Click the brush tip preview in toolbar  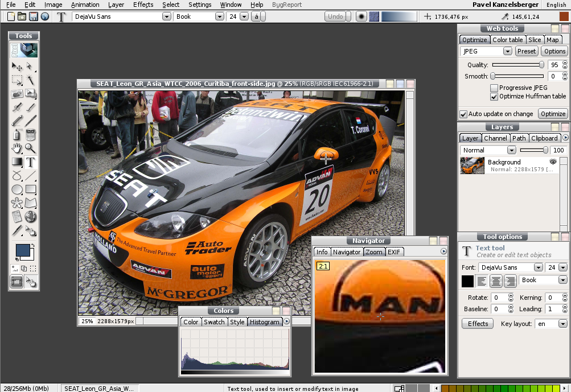[x=362, y=16]
